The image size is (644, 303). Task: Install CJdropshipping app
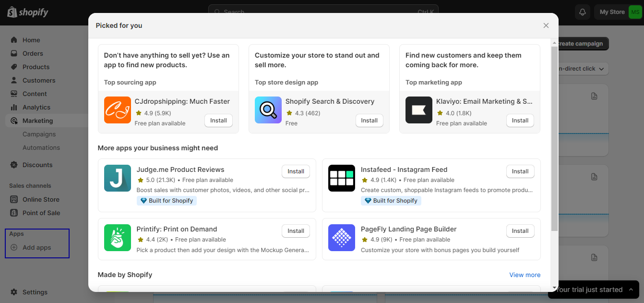pos(218,121)
